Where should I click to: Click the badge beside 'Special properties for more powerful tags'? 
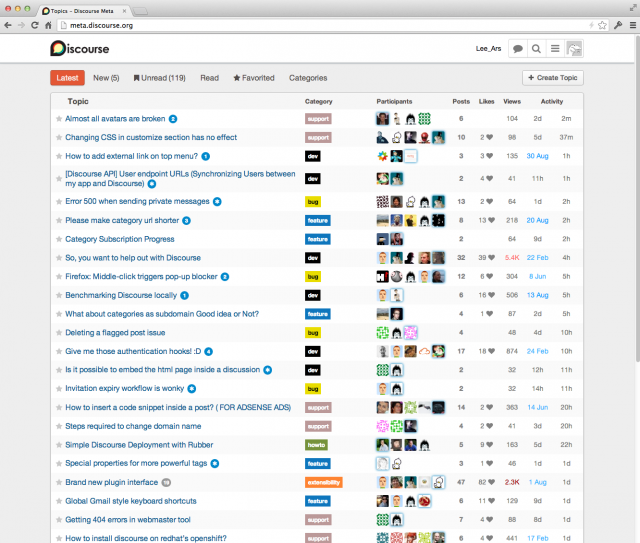coord(215,463)
